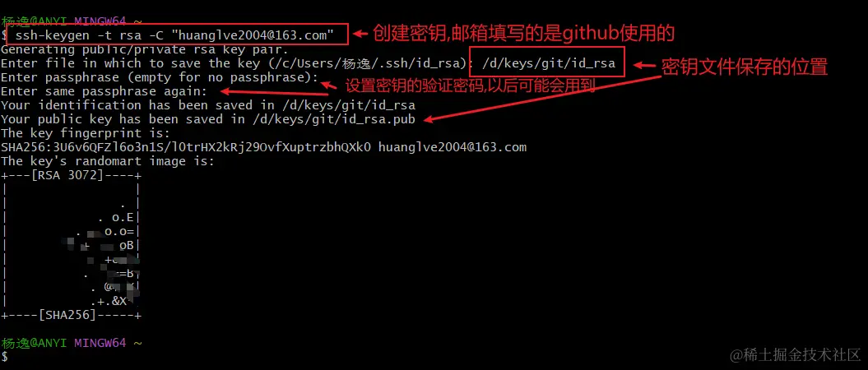Click the /d/keys/git/id_rsa path box
Image resolution: width=868 pixels, height=370 pixels.
click(x=548, y=63)
